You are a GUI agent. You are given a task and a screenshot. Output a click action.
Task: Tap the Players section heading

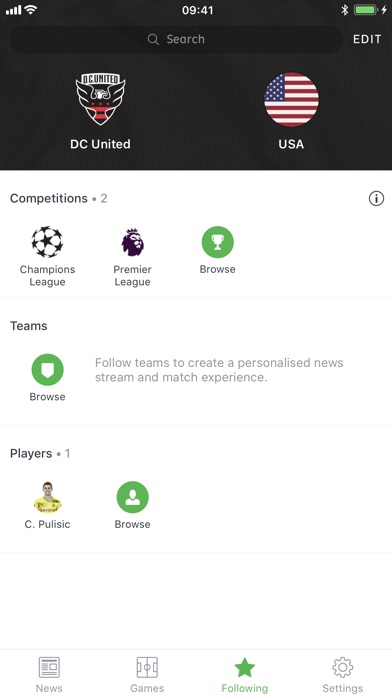(31, 454)
